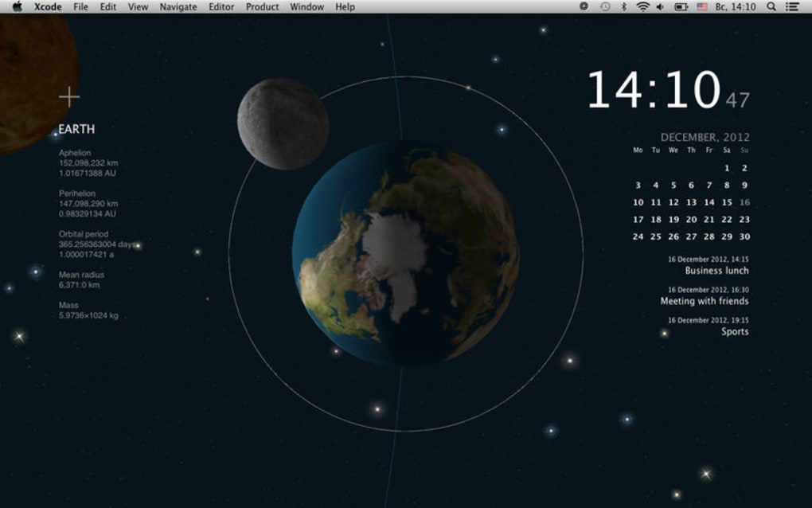Open the Product menu

[262, 6]
